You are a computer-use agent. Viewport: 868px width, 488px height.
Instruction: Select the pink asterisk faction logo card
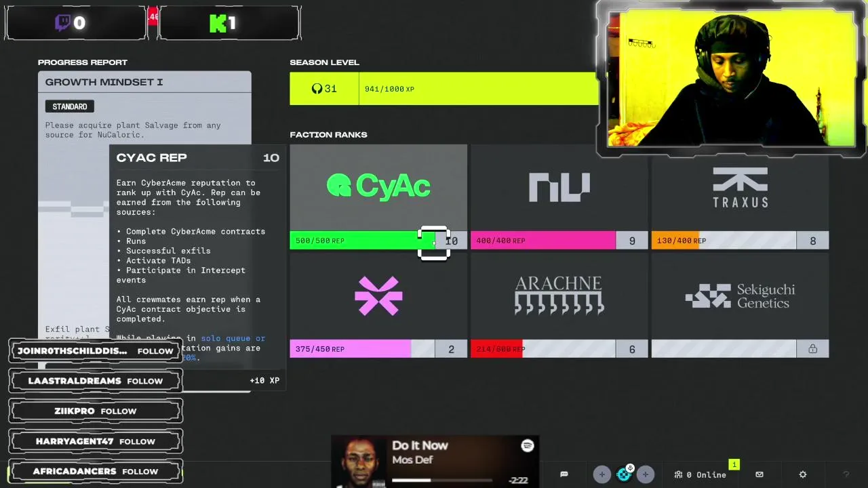(378, 296)
